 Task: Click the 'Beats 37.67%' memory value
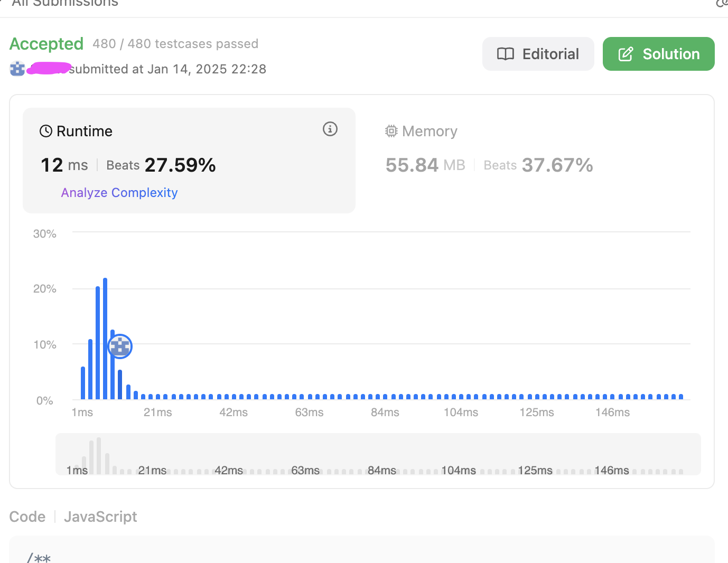[x=538, y=165]
